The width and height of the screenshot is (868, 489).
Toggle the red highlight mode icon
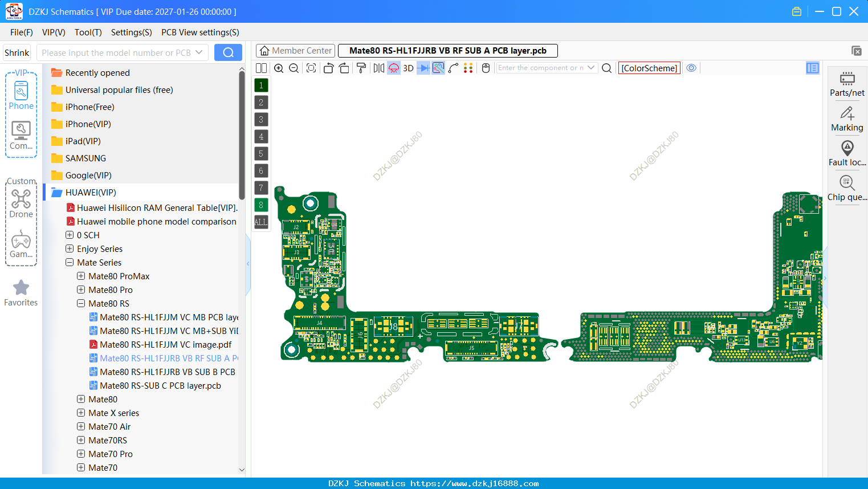(394, 68)
